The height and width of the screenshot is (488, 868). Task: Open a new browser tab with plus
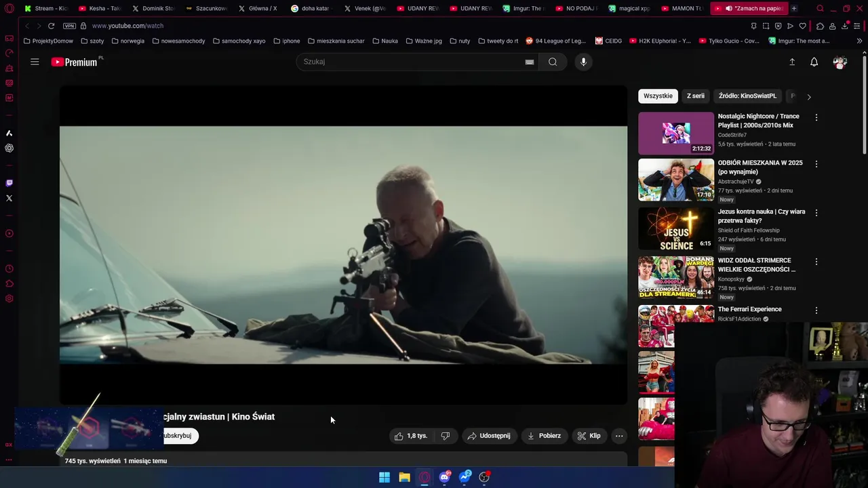[794, 8]
